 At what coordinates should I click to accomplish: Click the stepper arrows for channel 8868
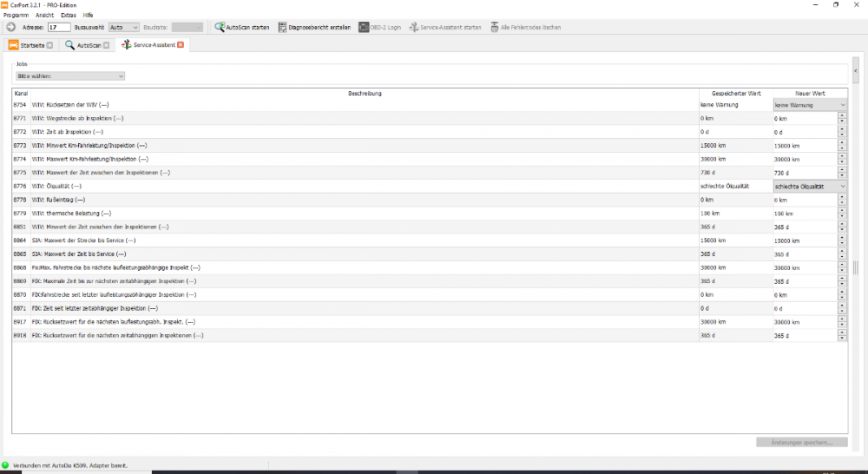(842, 267)
